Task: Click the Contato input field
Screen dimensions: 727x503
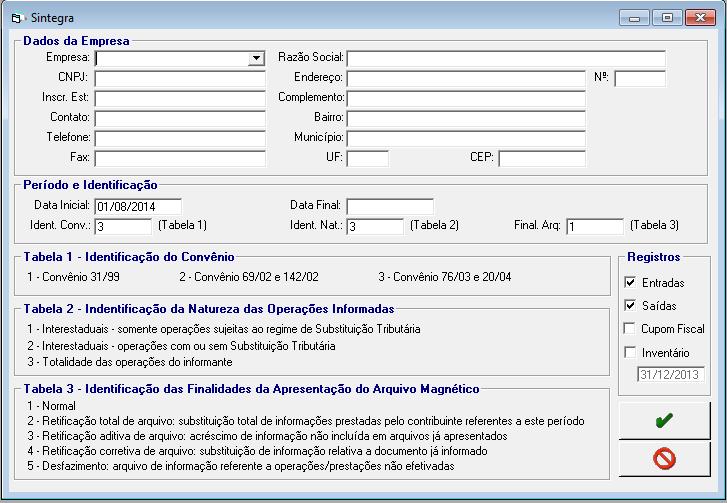Action: [180, 118]
